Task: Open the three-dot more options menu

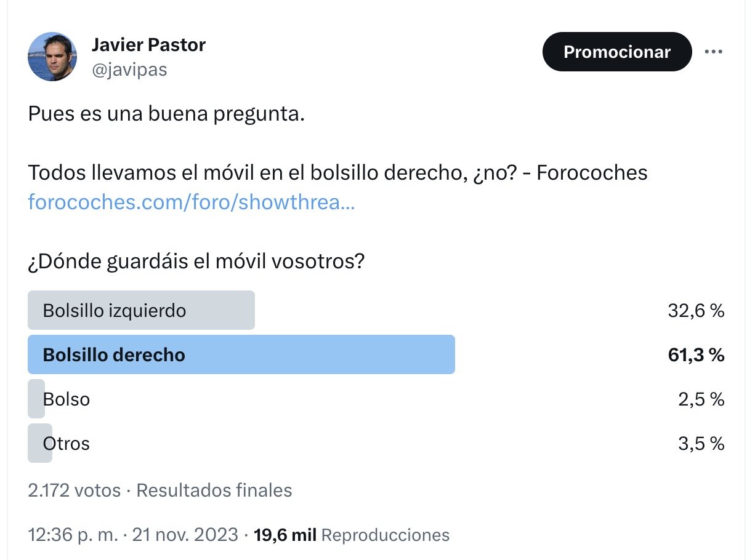Action: [x=713, y=52]
